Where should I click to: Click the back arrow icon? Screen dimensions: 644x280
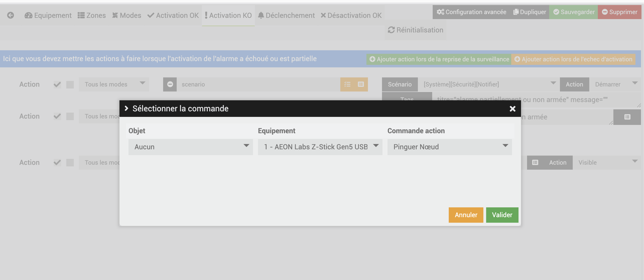(x=11, y=15)
